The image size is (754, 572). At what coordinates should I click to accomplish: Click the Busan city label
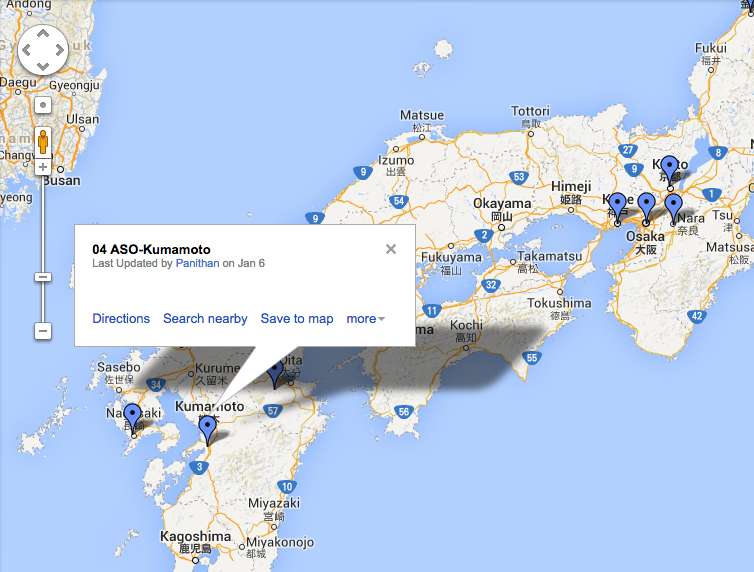click(62, 181)
